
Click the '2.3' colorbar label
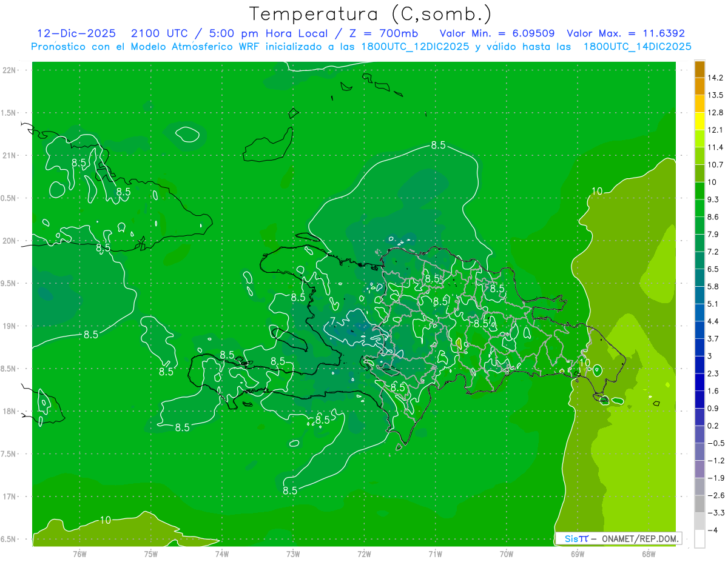[x=713, y=373]
